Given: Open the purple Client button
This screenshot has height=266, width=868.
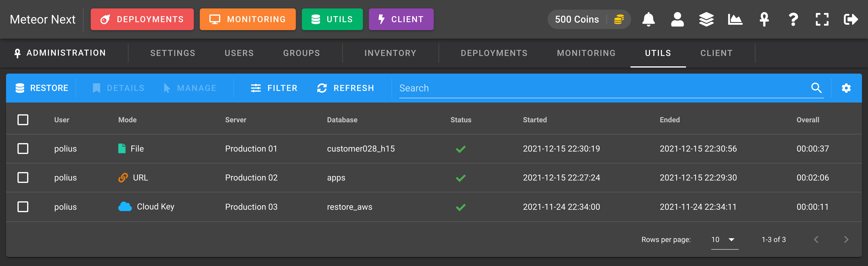Looking at the screenshot, I should pyautogui.click(x=401, y=19).
